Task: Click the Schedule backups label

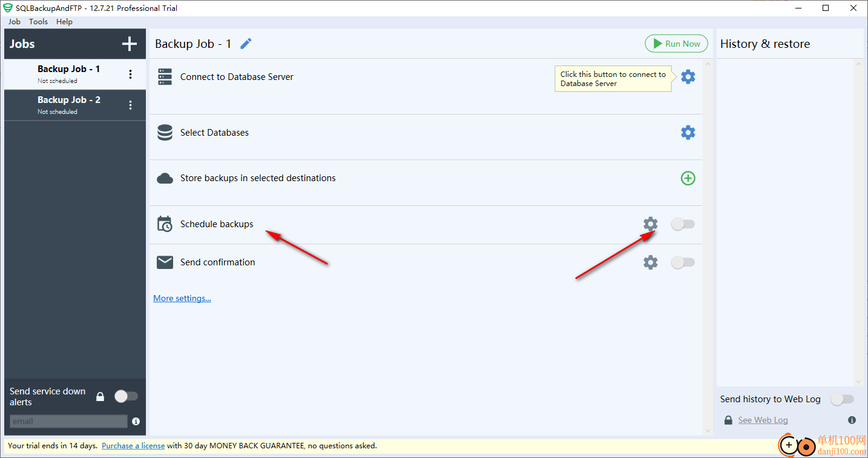Action: point(217,224)
